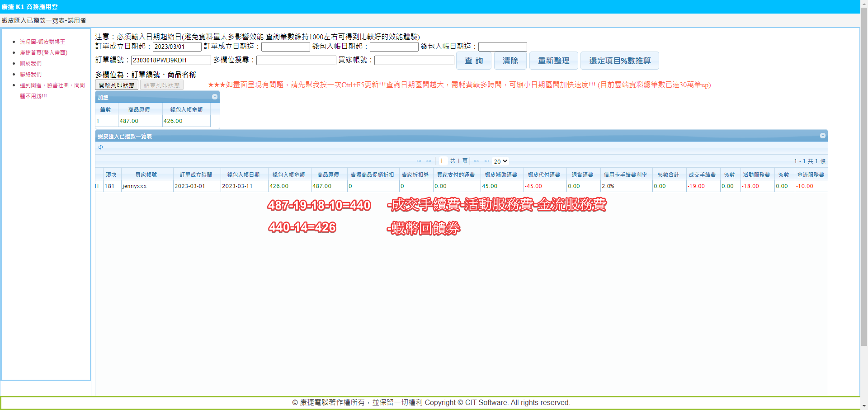Collapse the 蝦皮匯入已撥款一覽表 grid panel
Screen dimensions: 868x410
tap(822, 136)
